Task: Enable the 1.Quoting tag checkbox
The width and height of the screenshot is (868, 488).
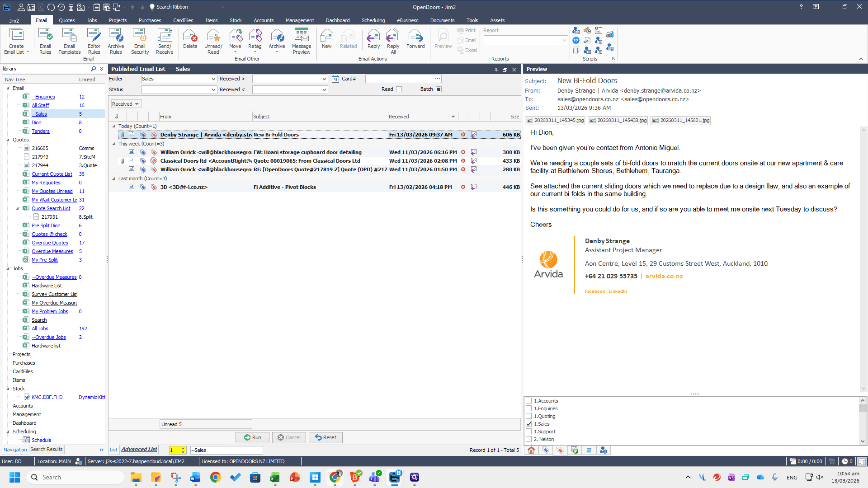Action: (528, 416)
